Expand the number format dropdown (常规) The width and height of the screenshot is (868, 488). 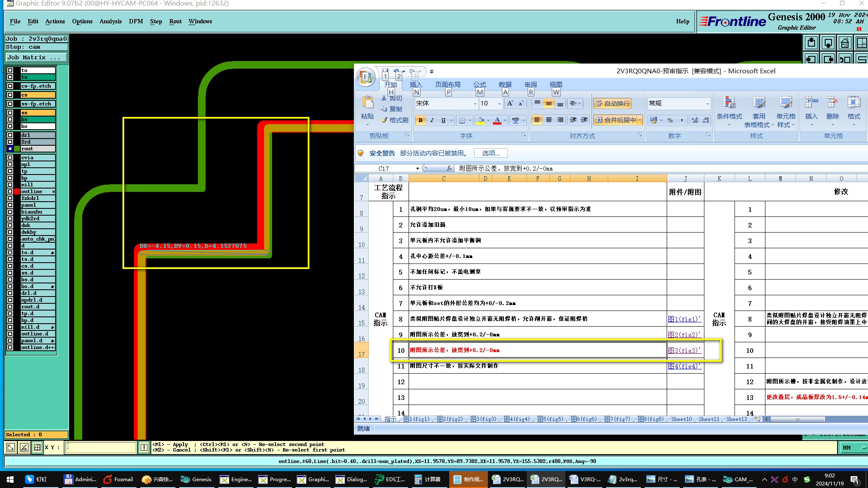click(x=707, y=103)
